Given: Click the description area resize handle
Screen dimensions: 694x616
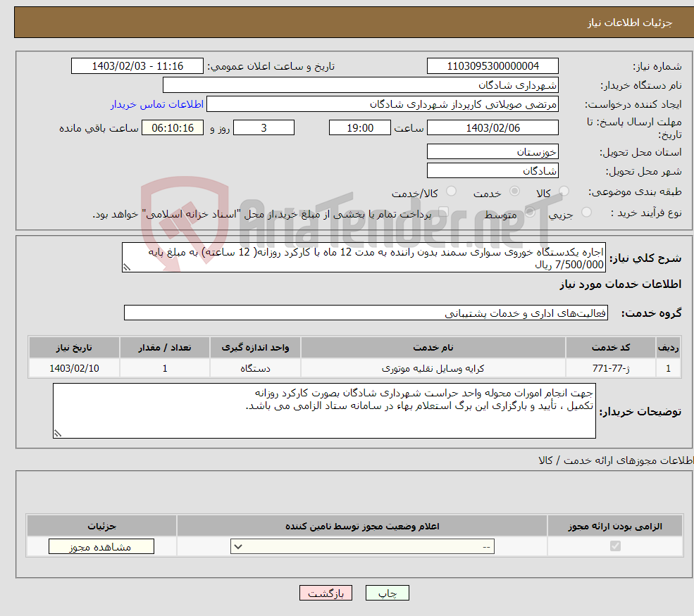Looking at the screenshot, I should coord(127,267).
